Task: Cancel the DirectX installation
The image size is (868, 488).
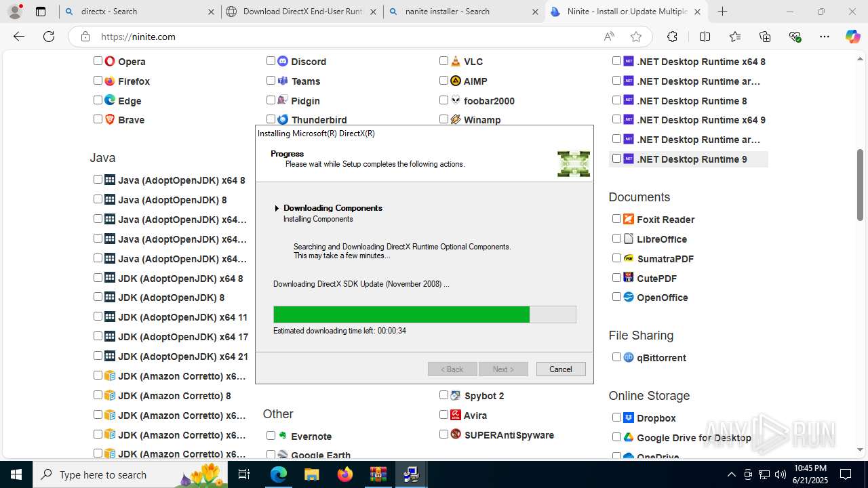Action: tap(561, 369)
